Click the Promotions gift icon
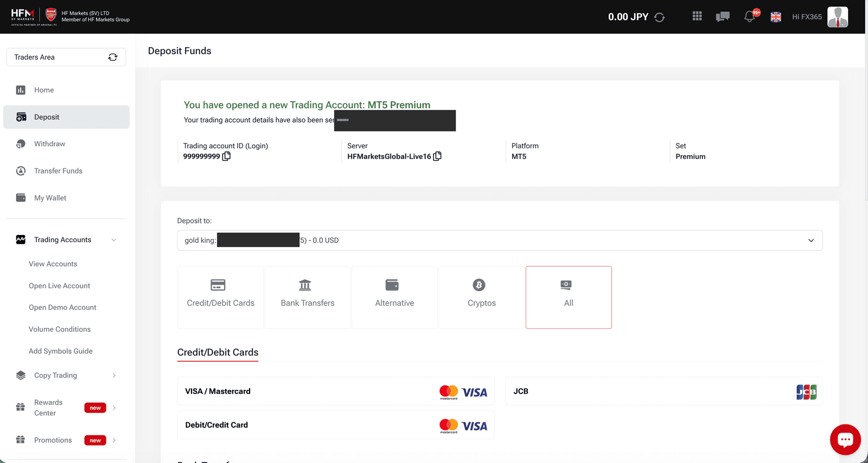The width and height of the screenshot is (868, 463). [x=21, y=440]
